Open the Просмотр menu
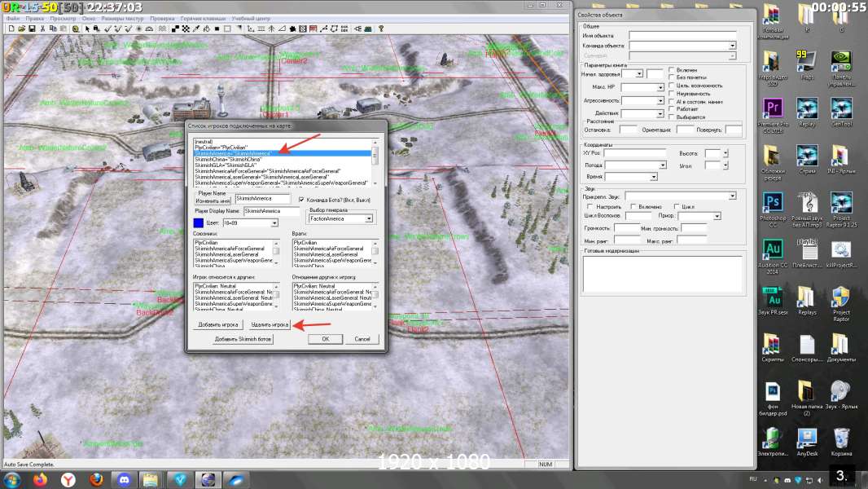868x489 pixels. point(63,18)
